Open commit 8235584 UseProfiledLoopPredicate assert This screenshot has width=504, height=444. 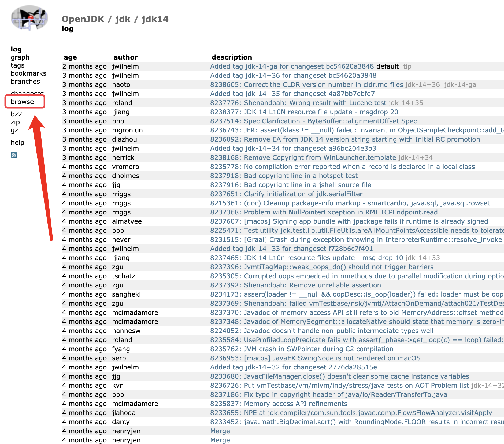[x=357, y=340]
